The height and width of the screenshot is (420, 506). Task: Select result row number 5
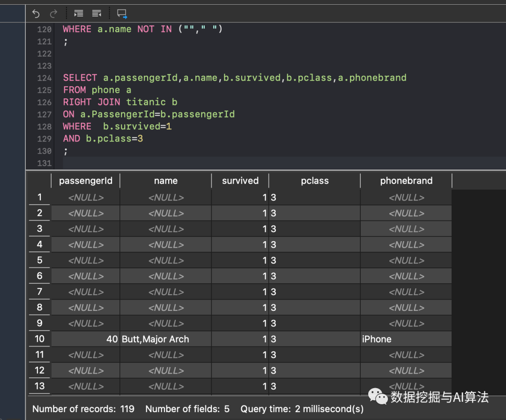[39, 260]
